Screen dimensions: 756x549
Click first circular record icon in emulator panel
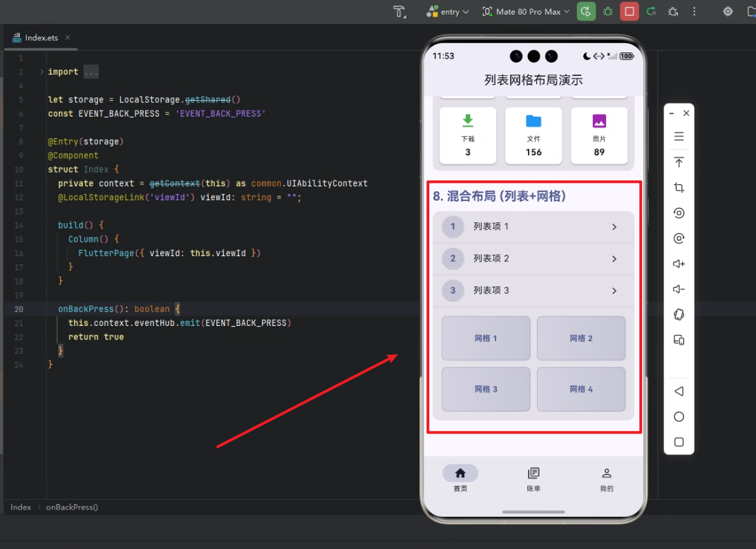[679, 213]
